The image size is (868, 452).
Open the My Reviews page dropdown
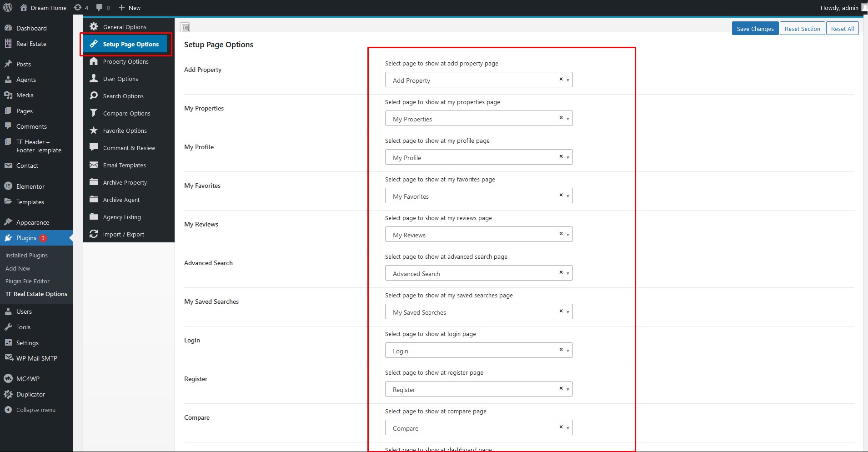(x=479, y=235)
